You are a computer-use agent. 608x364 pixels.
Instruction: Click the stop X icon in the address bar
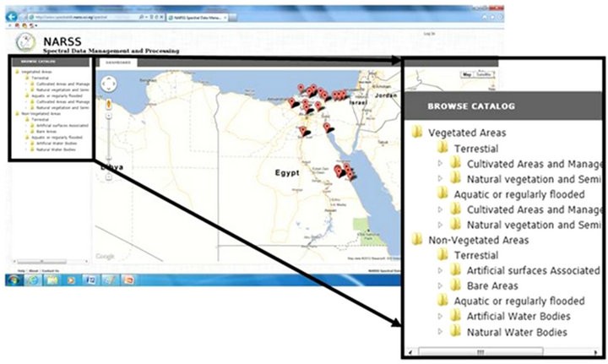161,17
